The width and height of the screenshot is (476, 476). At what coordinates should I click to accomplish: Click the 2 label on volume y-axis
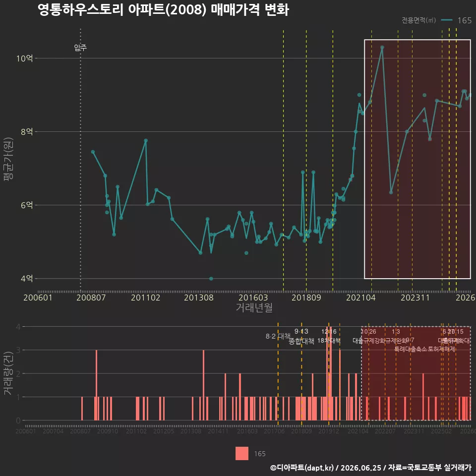pos(18,374)
